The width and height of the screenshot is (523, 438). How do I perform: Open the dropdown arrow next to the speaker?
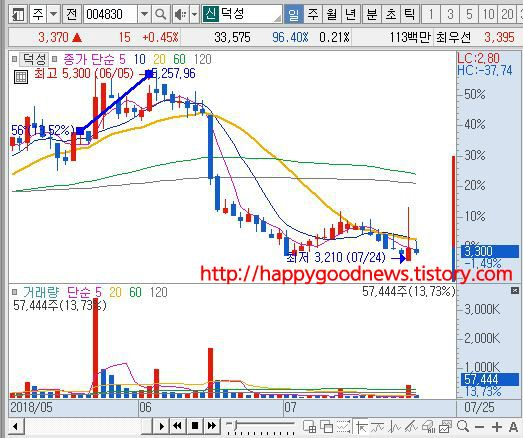click(x=195, y=14)
